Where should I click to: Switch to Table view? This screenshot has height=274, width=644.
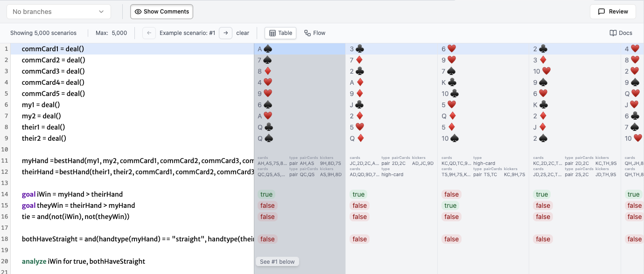[280, 33]
